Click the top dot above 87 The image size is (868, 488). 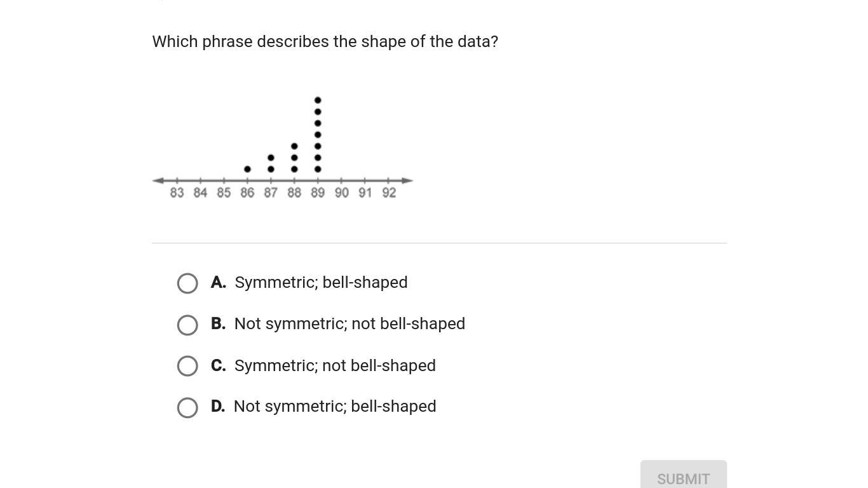click(x=271, y=158)
